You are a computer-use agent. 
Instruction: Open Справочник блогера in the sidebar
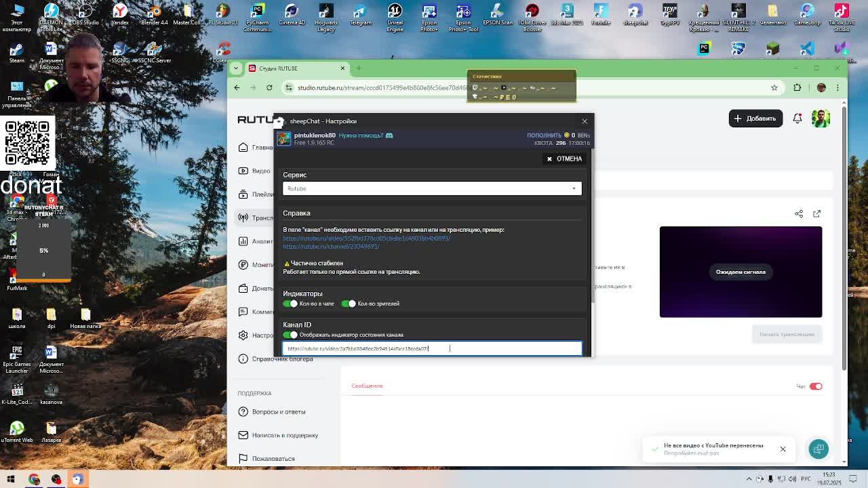pos(275,359)
